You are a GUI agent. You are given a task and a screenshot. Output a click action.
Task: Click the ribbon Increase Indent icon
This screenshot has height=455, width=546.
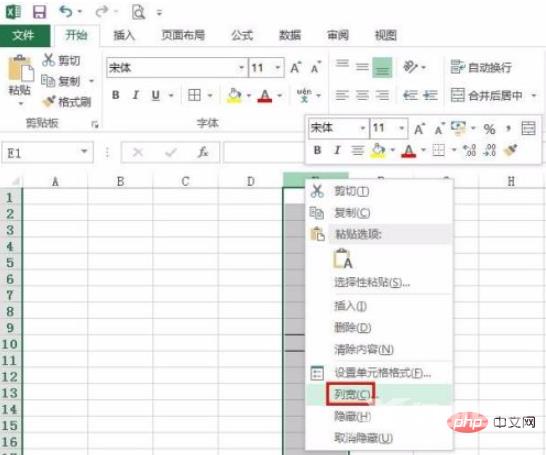tap(430, 95)
